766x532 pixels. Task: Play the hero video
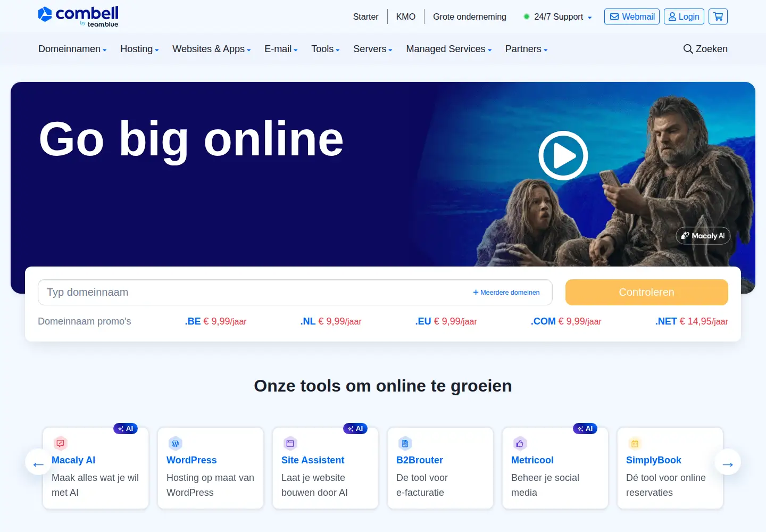[x=563, y=155]
